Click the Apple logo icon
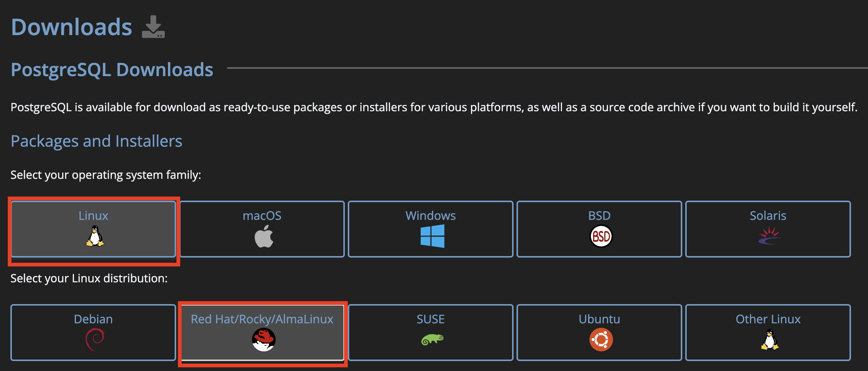Viewport: 868px width, 371px height. point(264,236)
